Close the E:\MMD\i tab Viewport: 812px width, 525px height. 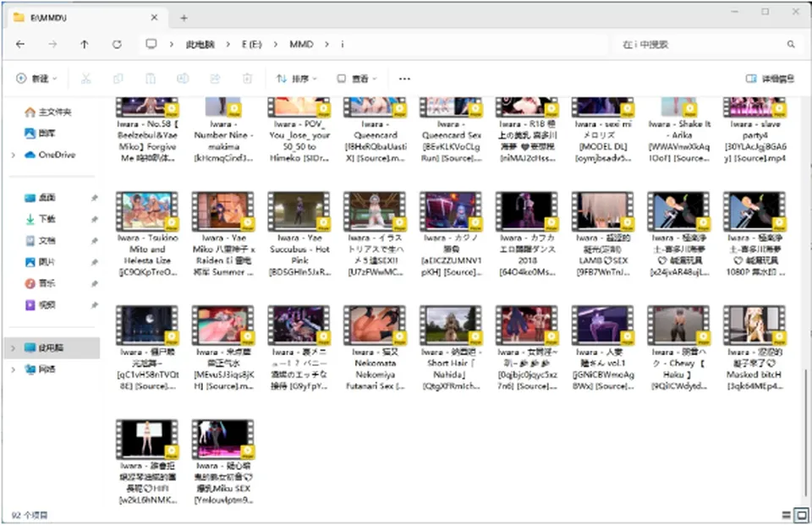tap(154, 18)
